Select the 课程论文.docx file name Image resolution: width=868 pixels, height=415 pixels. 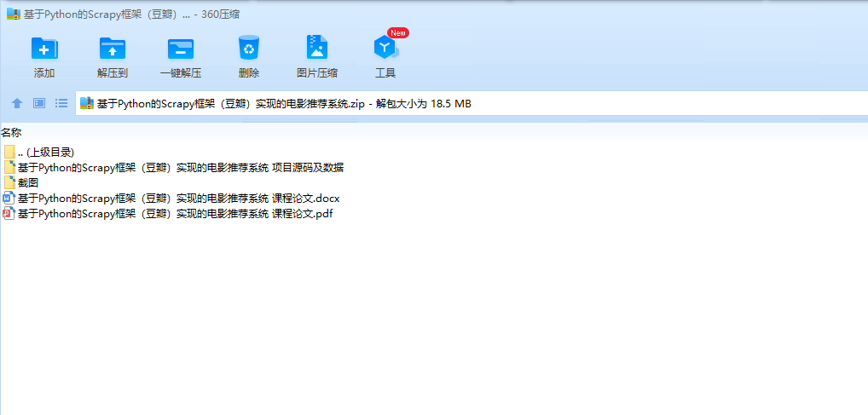[x=178, y=198]
